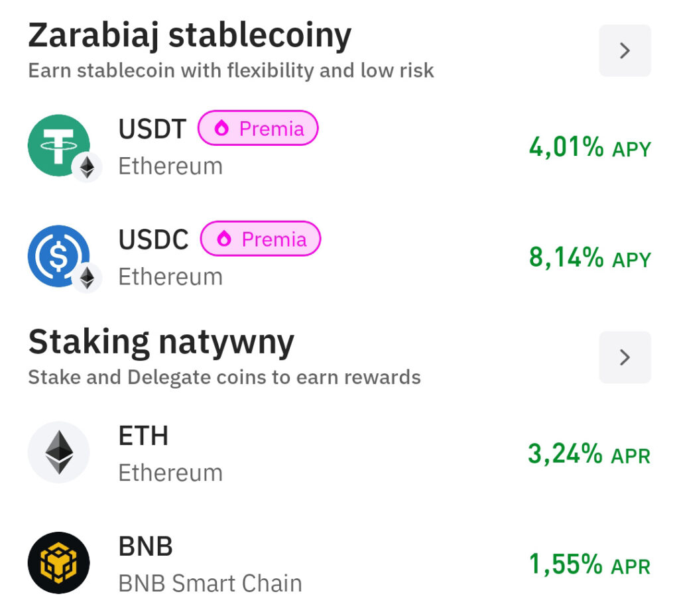Open the BNB Smart Chain staking row
Viewport: 679px width, 616px height.
tap(210, 584)
